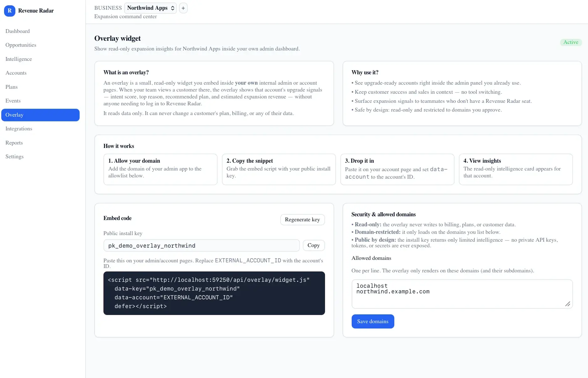Click the 'Safe by design' bullet point
Image resolution: width=588 pixels, height=378 pixels.
click(427, 110)
